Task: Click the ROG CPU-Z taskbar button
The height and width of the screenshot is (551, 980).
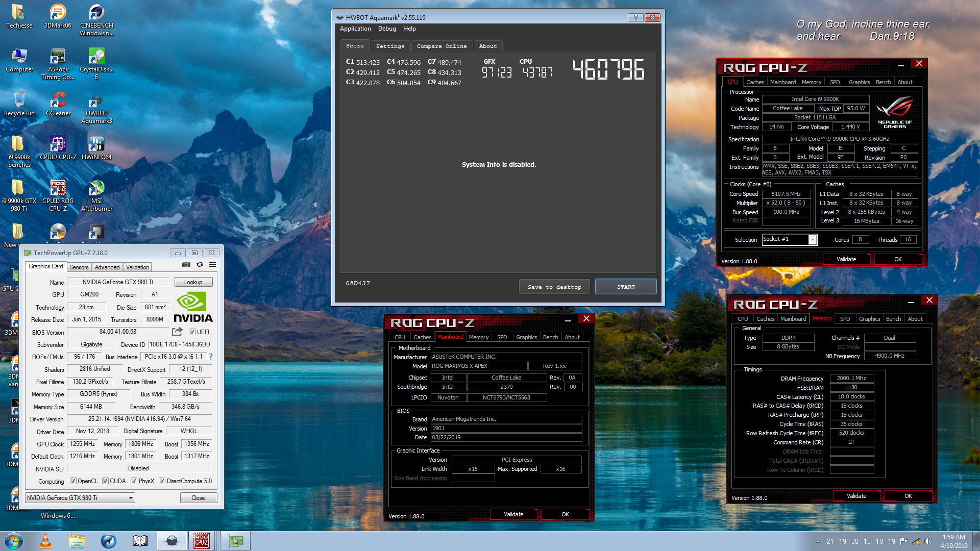Action: 201,541
